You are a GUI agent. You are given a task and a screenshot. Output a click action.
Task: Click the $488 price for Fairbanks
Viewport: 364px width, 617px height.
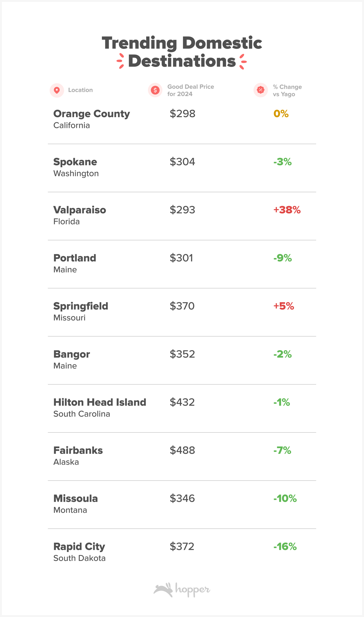click(182, 450)
